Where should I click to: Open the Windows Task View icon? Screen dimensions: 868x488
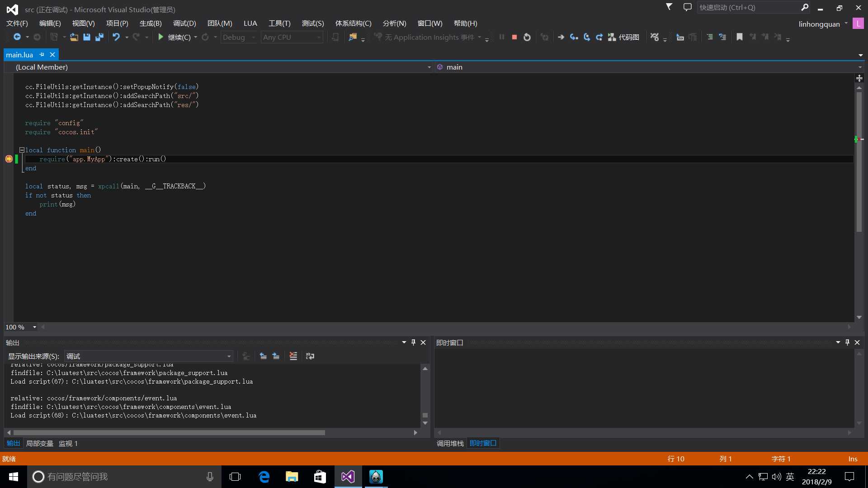235,477
